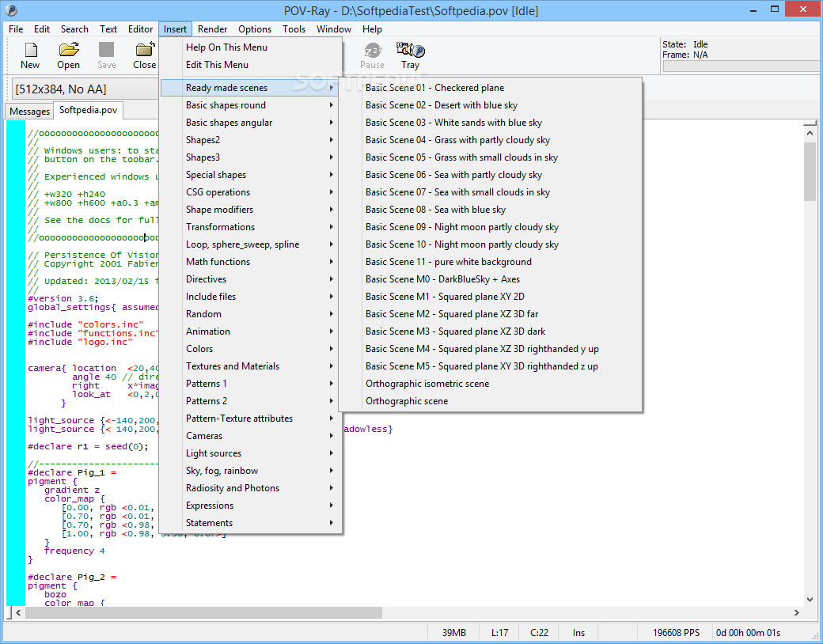Click the vertical scrollbar up arrow
Image resolution: width=823 pixels, height=644 pixels.
pos(810,134)
